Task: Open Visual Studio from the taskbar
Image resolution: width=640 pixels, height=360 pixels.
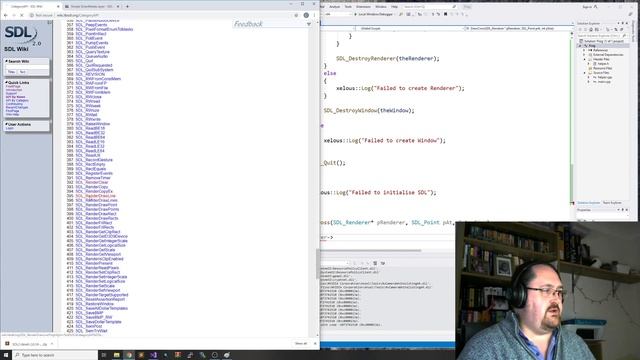Action: (153, 355)
